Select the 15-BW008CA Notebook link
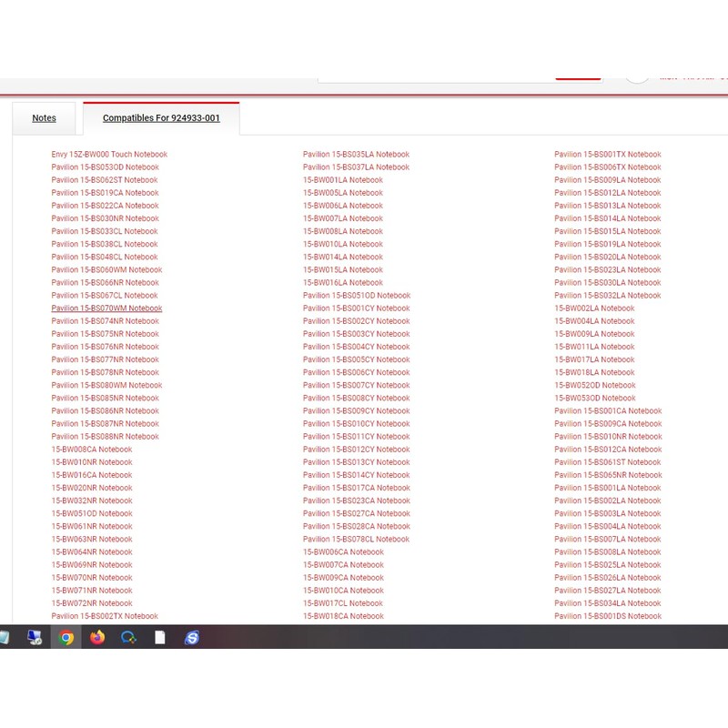This screenshot has width=728, height=728. tap(92, 450)
